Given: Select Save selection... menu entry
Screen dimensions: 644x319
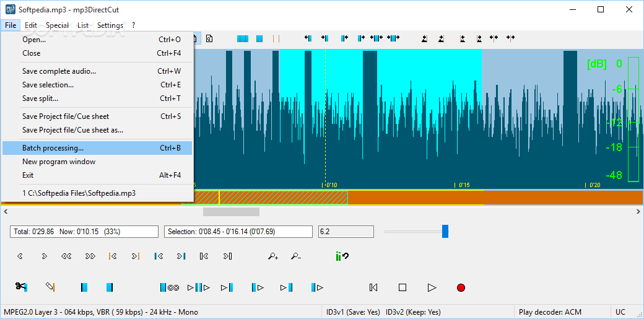Looking at the screenshot, I should point(97,85).
